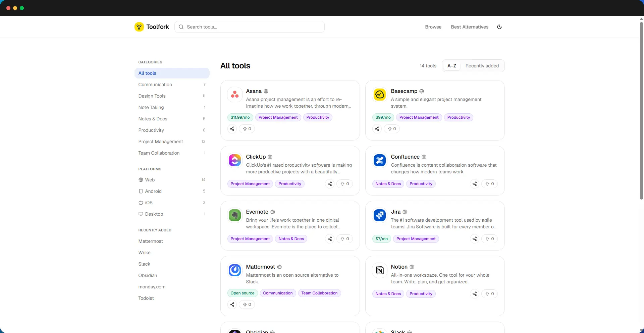Click Team Collaboration tag on Mattermost card
Viewport: 644px width, 333px height.
(x=319, y=293)
